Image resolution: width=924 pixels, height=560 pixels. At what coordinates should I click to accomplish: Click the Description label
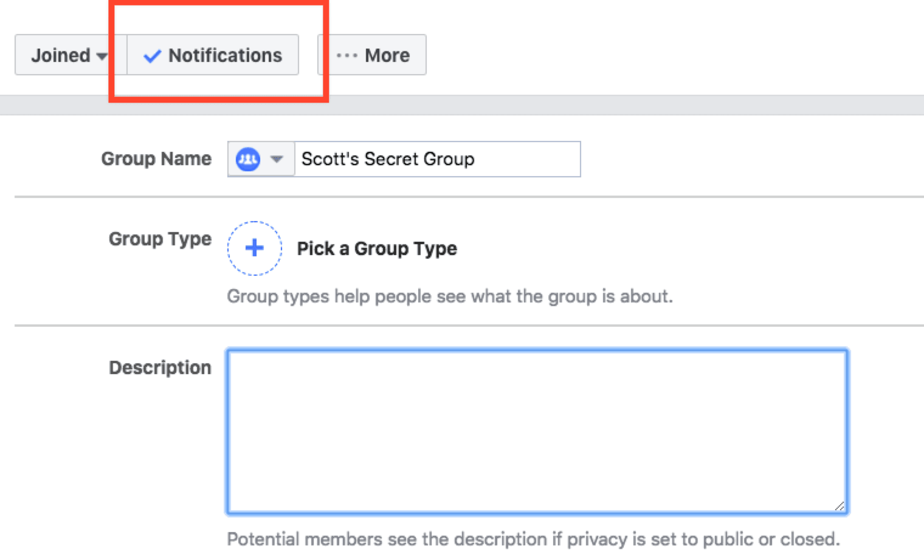point(160,367)
